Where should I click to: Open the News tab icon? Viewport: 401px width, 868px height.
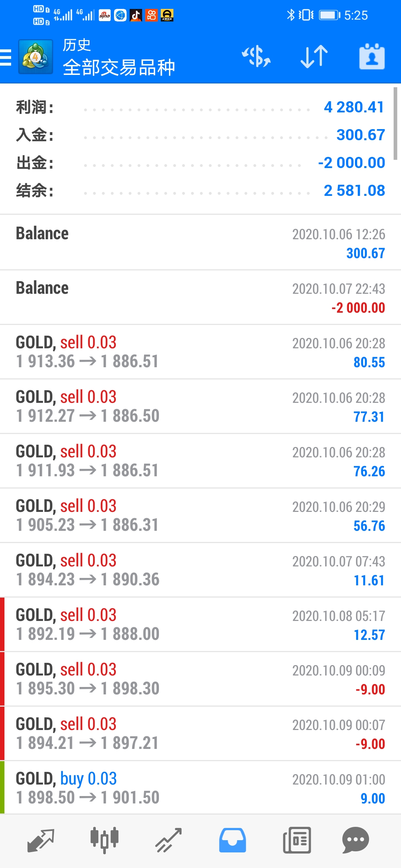[x=297, y=840]
